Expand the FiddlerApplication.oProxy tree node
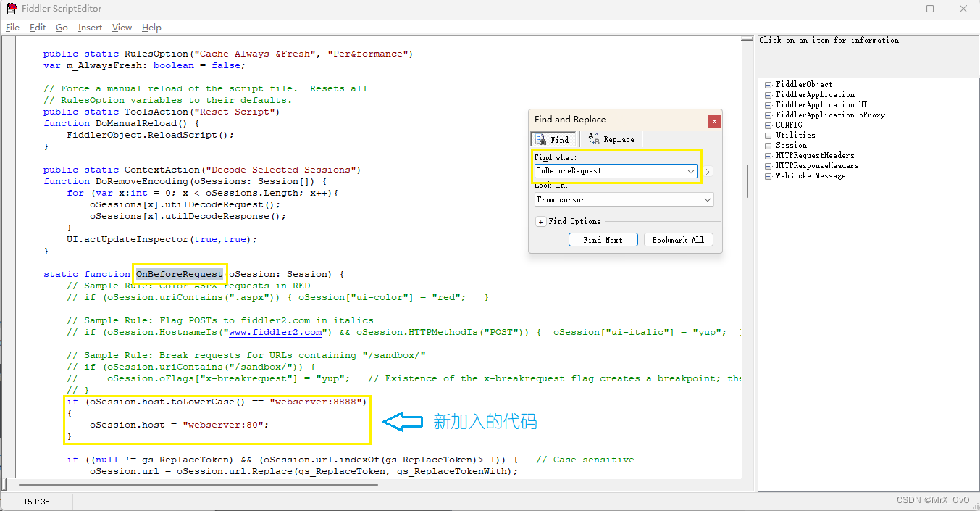980x511 pixels. pyautogui.click(x=768, y=115)
